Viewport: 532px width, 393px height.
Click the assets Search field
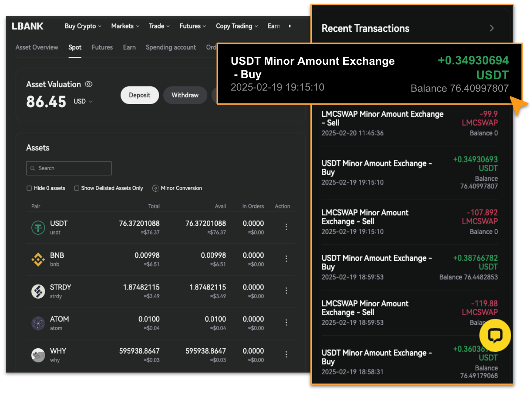[x=69, y=168]
